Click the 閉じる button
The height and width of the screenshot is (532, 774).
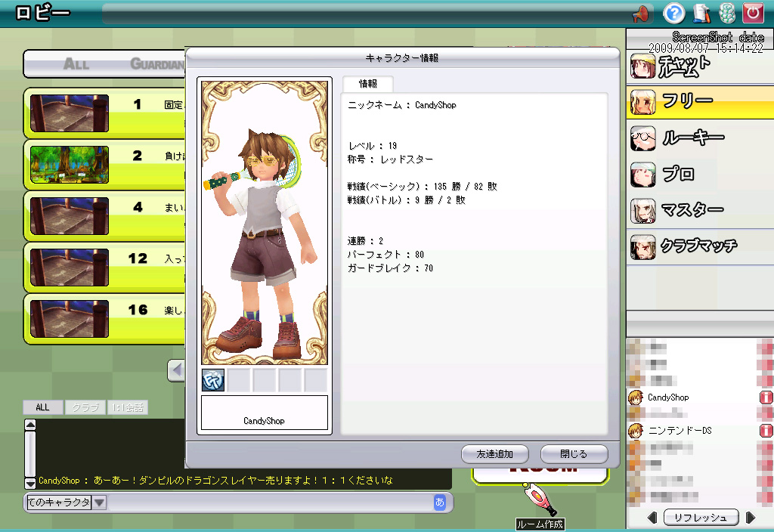coord(574,454)
